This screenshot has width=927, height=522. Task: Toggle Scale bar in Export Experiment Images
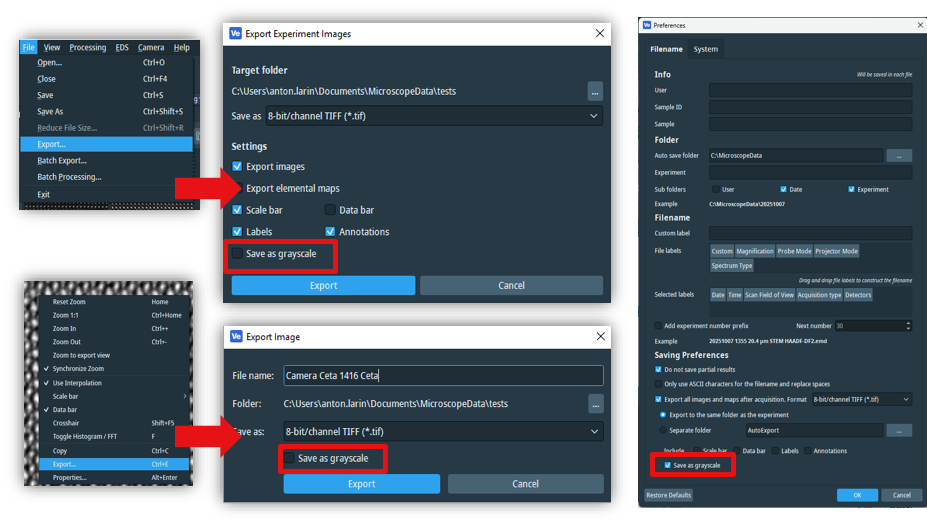coord(237,210)
